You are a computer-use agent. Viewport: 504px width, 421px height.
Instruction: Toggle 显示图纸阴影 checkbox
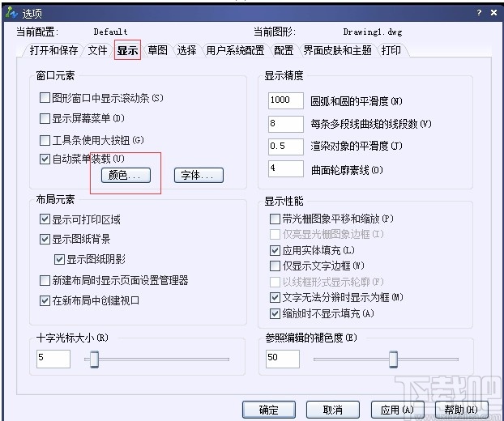pos(59,259)
